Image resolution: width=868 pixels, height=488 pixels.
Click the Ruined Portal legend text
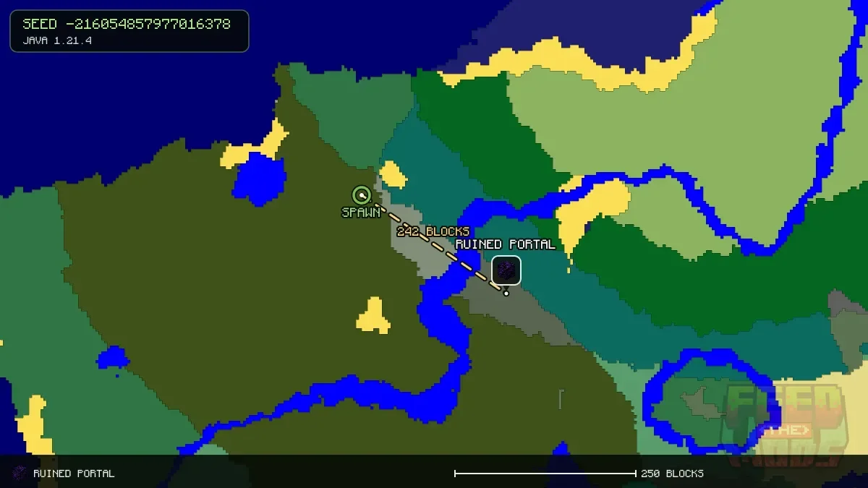pyautogui.click(x=74, y=474)
